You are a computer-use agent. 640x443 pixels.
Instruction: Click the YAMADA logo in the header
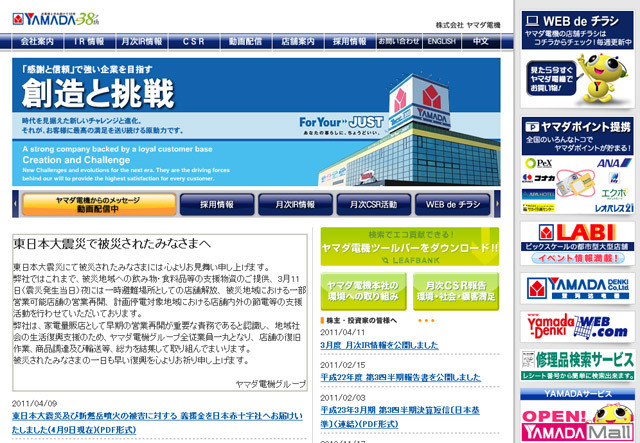click(x=56, y=19)
